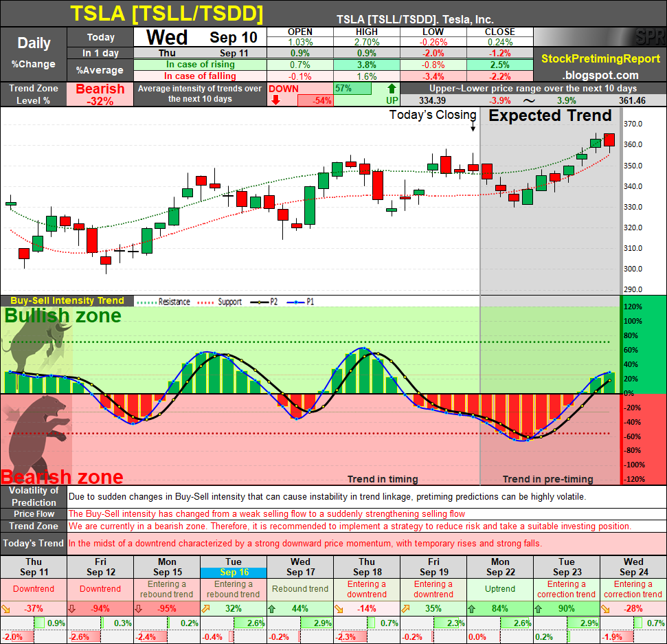Click the Thu Sep 11 'In 1 day' cell
The height and width of the screenshot is (644, 667).
coord(201,53)
